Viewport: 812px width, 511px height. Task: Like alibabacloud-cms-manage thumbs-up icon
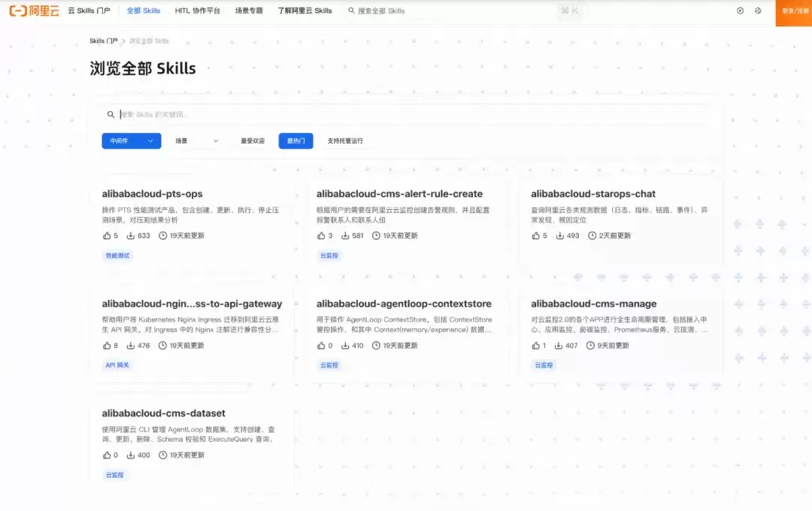coord(535,346)
